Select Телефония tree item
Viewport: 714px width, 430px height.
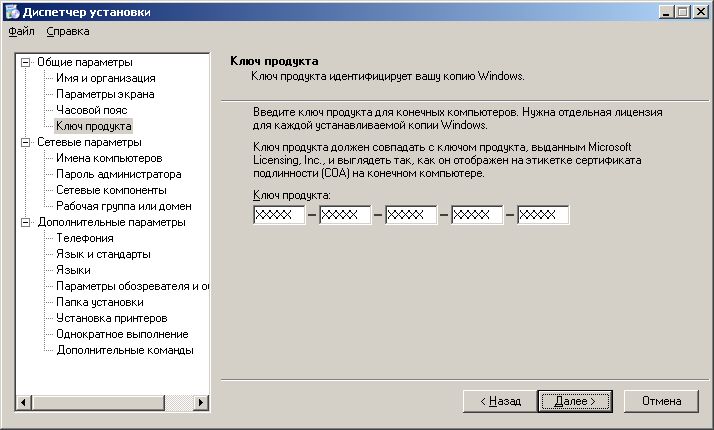[x=85, y=238]
